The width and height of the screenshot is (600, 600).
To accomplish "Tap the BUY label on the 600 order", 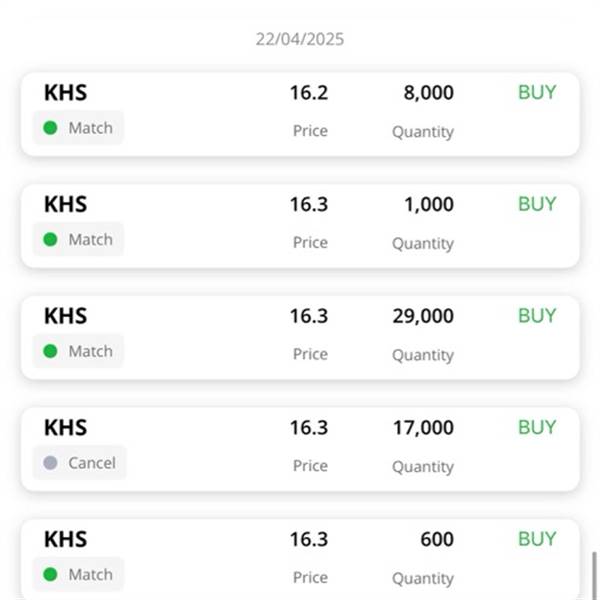I will tap(537, 539).
